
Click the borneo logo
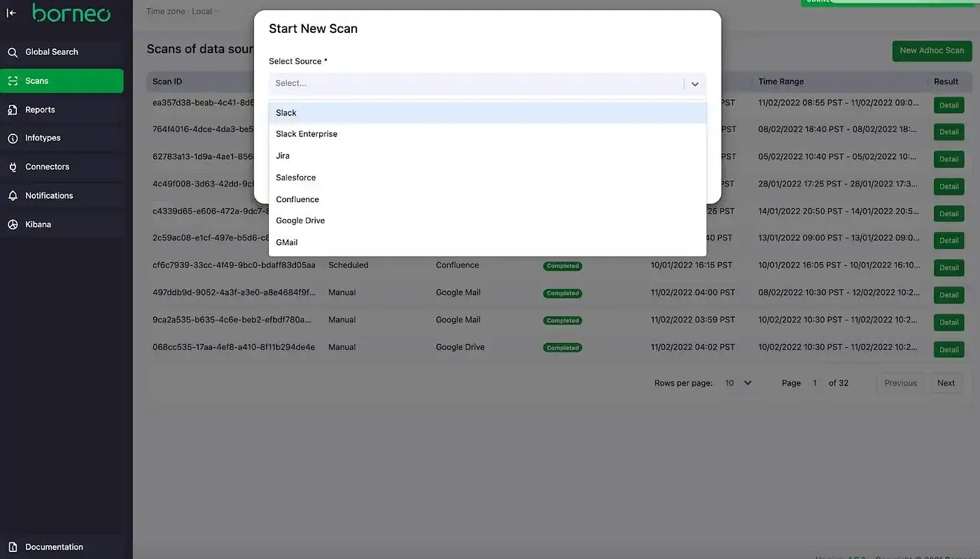coord(71,13)
